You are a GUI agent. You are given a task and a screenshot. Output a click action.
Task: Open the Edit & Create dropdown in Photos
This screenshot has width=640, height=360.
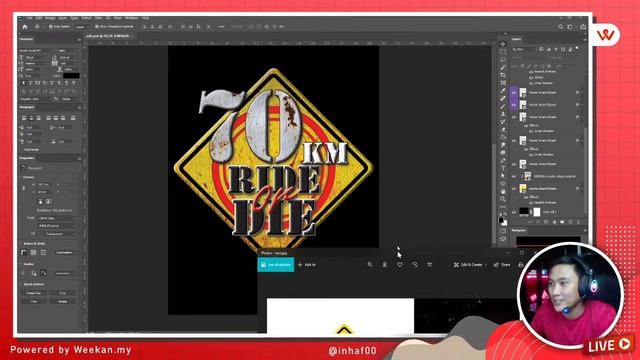tap(470, 264)
